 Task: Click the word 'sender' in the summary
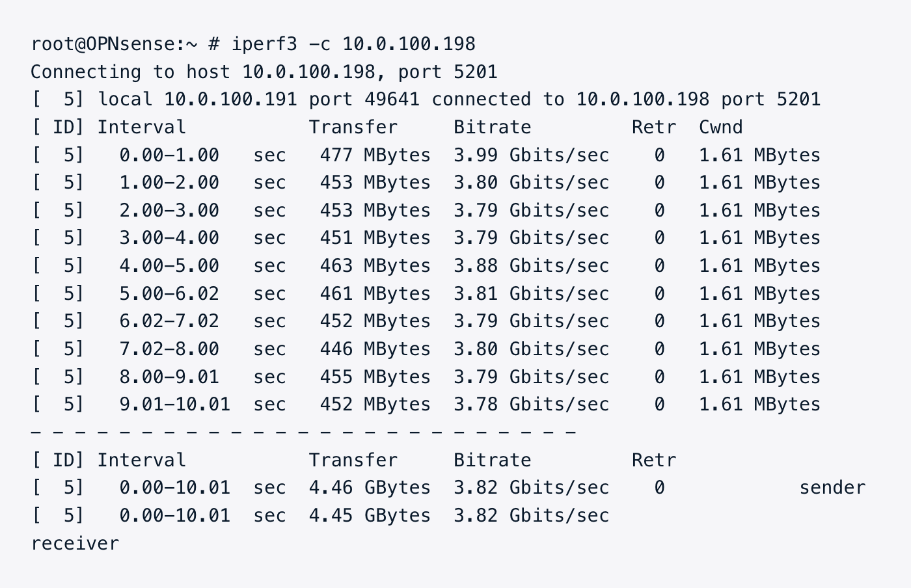pyautogui.click(x=832, y=487)
